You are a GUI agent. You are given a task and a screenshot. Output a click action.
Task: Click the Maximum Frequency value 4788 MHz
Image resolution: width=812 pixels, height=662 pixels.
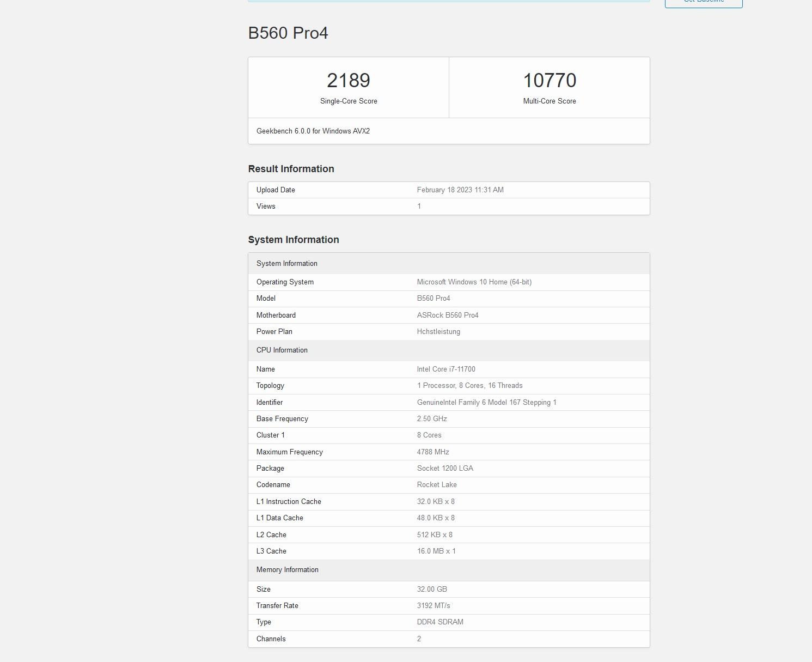433,452
